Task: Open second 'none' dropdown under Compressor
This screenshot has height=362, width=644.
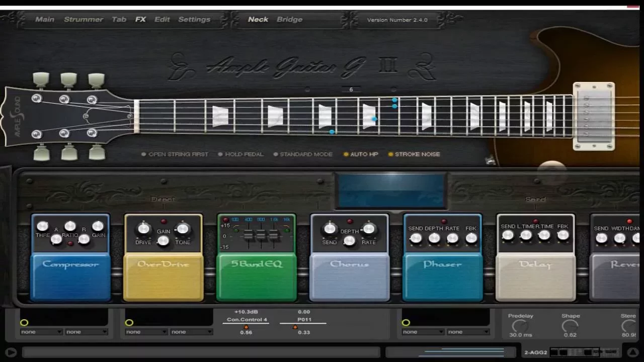Action: pyautogui.click(x=87, y=332)
